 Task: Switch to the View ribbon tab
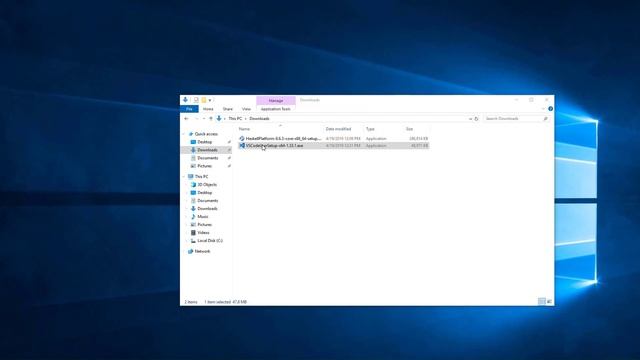tap(246, 109)
